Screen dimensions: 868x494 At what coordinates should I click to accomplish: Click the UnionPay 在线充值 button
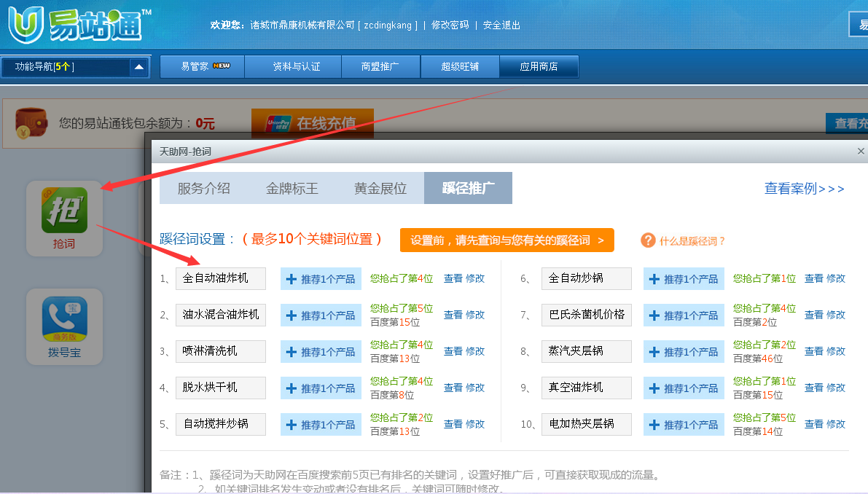click(x=312, y=123)
